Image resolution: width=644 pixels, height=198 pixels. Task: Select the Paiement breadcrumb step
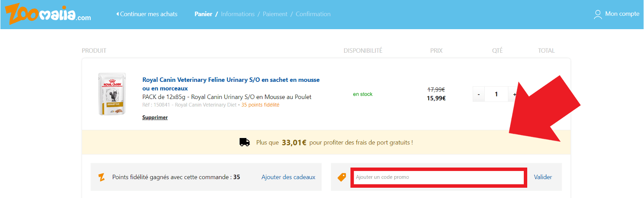(275, 14)
